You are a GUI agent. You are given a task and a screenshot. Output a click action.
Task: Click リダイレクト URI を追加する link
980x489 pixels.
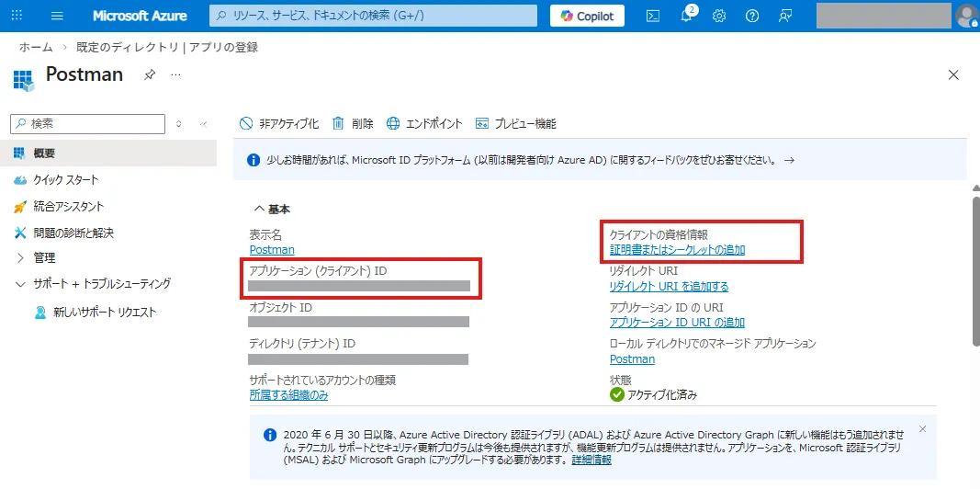click(x=669, y=287)
